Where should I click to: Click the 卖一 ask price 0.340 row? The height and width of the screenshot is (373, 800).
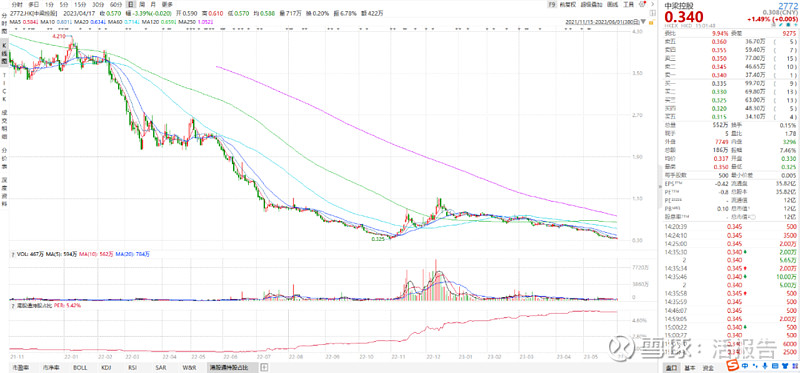pyautogui.click(x=731, y=76)
